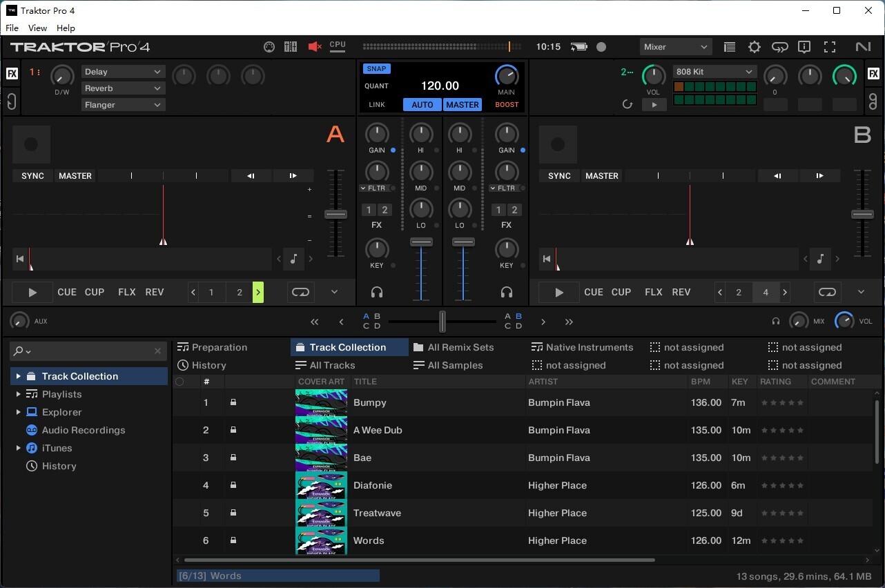This screenshot has width=885, height=588.
Task: Click the remix deck reset arrow icon
Action: click(627, 105)
